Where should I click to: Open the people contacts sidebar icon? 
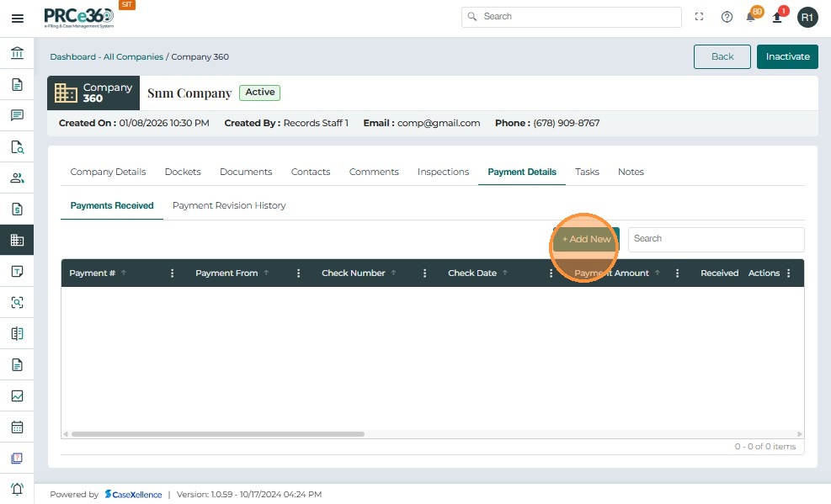tap(17, 178)
